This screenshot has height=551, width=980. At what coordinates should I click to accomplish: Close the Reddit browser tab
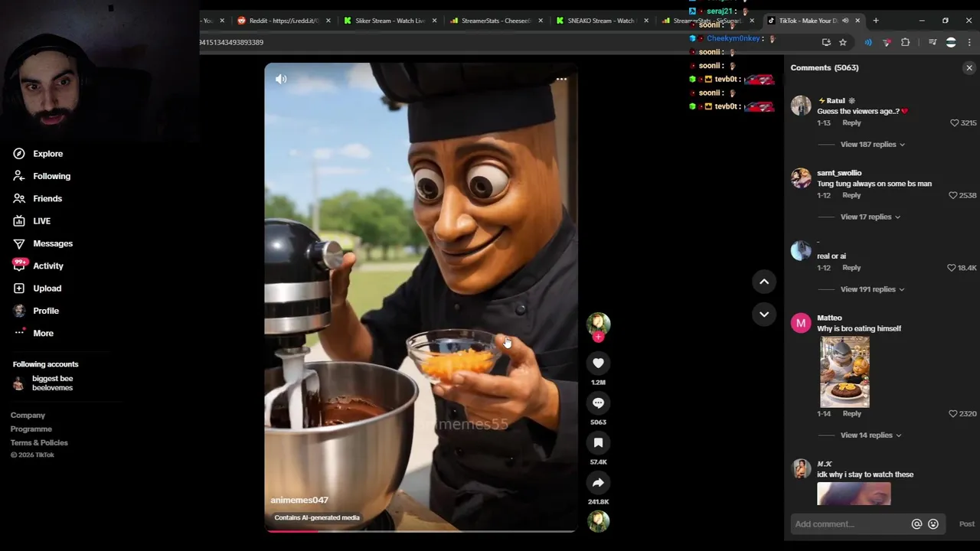[x=328, y=21]
